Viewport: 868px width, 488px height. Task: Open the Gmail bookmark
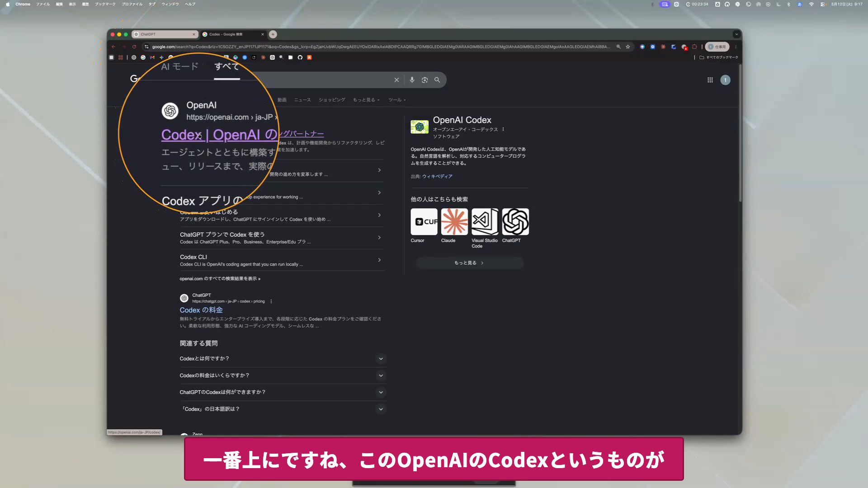pyautogui.click(x=152, y=57)
